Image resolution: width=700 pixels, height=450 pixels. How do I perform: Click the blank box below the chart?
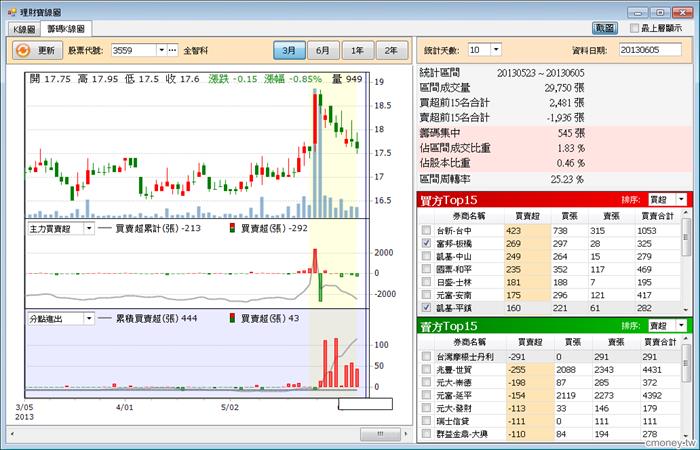[x=365, y=404]
